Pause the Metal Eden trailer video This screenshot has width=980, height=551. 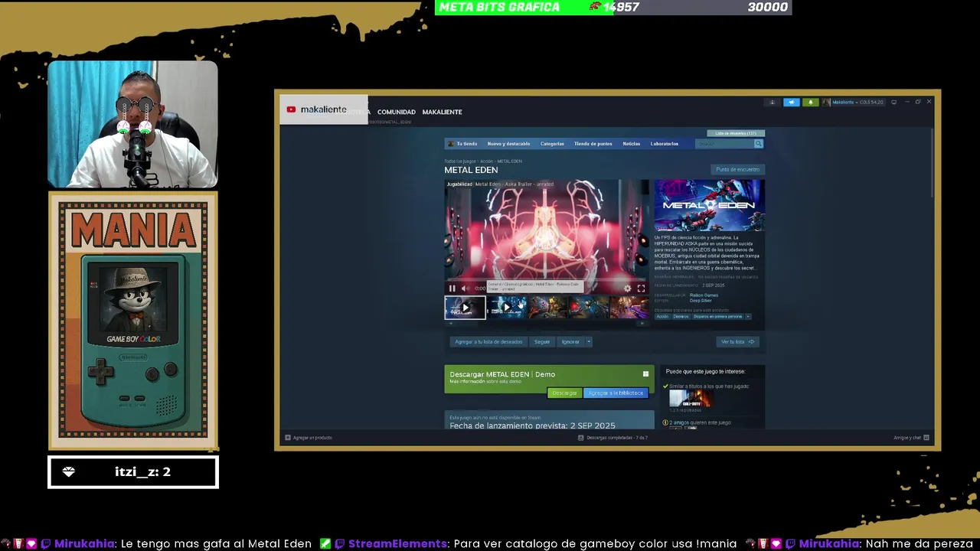click(x=452, y=289)
